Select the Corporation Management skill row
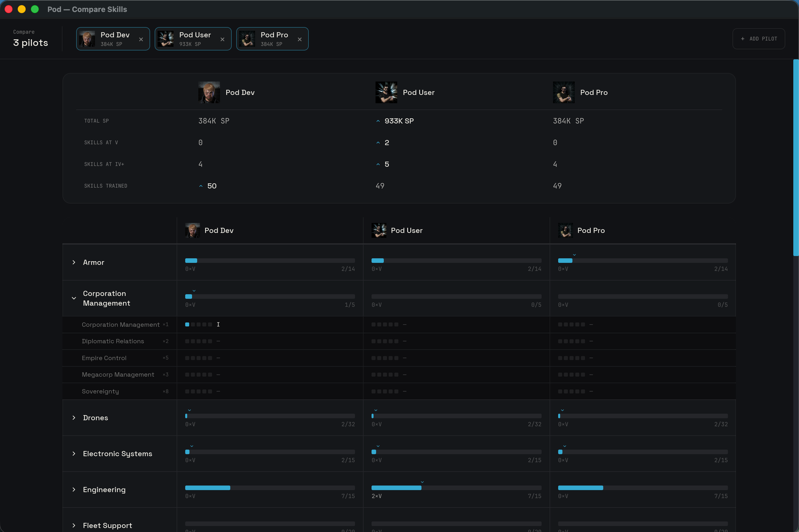Image resolution: width=799 pixels, height=532 pixels. [x=399, y=325]
